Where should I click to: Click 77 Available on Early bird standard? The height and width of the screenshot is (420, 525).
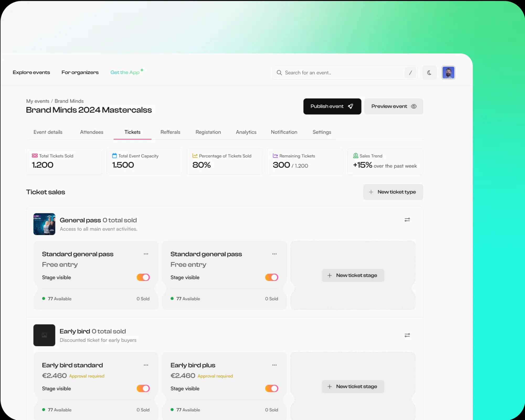click(60, 410)
